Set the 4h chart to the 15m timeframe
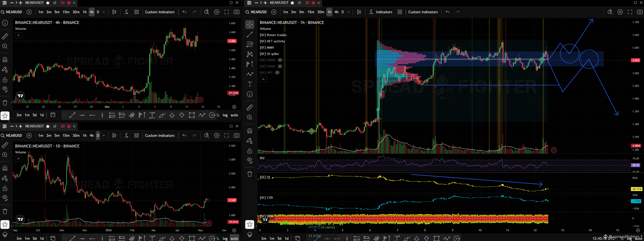 [66, 12]
